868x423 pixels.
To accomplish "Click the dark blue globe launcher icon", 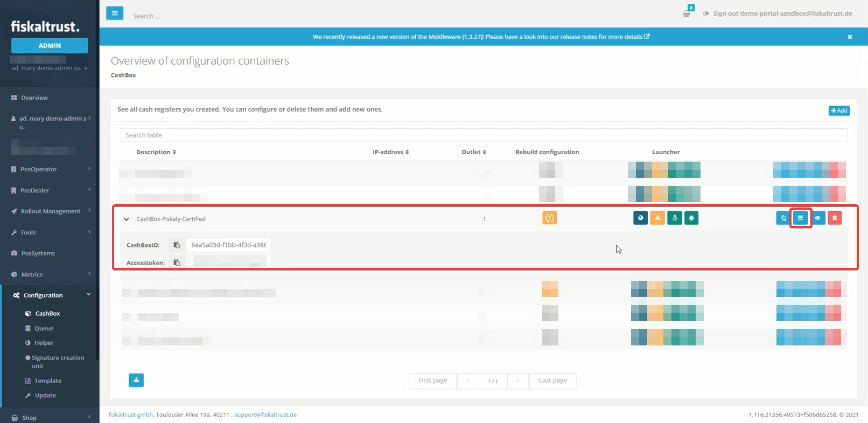I will click(640, 218).
